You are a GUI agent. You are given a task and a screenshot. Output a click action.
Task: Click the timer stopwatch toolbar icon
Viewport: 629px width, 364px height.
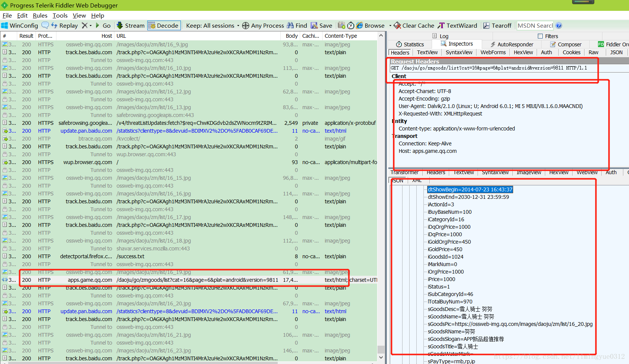351,25
